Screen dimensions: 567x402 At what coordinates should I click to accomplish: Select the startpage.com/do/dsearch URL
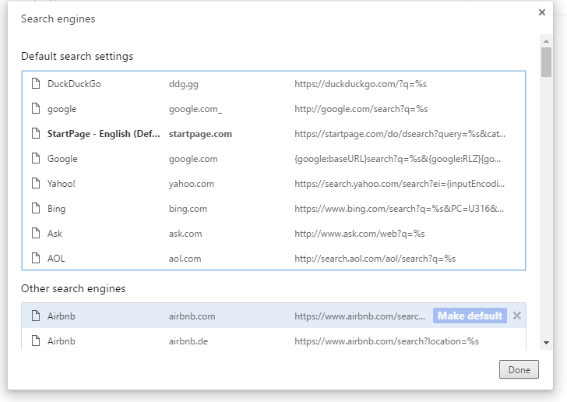pyautogui.click(x=400, y=134)
